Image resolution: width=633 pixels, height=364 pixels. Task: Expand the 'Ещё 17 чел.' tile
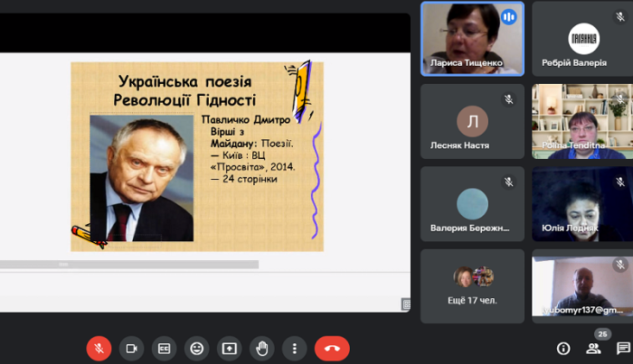pyautogui.click(x=472, y=285)
